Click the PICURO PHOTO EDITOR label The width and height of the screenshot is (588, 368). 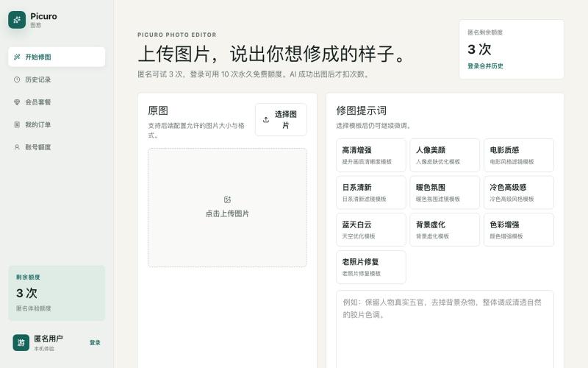(176, 35)
